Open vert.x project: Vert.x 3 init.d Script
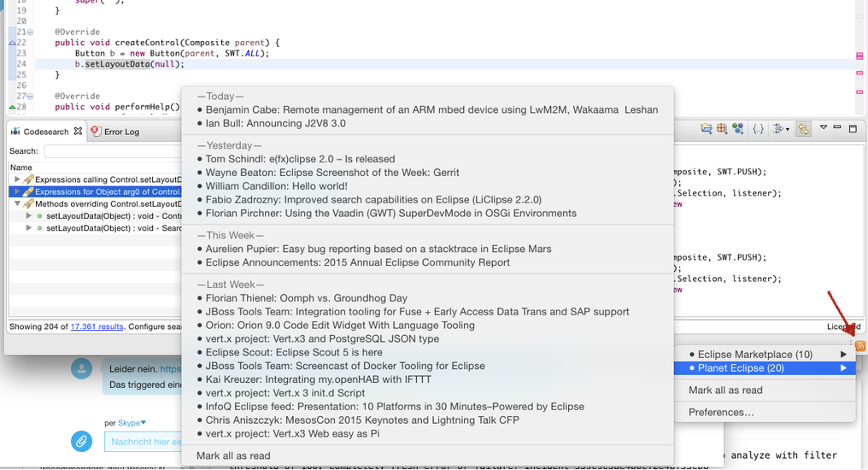The width and height of the screenshot is (868, 470). tap(427, 393)
